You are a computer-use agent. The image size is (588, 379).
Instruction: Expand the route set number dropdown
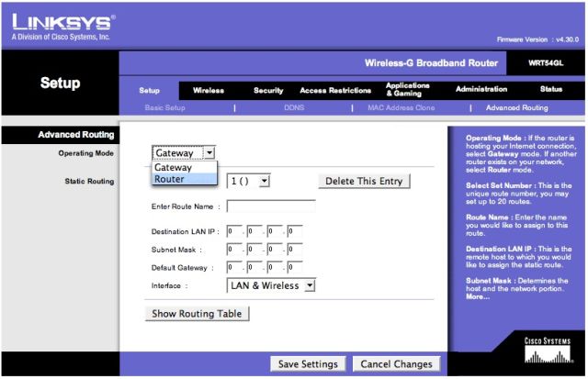249,181
